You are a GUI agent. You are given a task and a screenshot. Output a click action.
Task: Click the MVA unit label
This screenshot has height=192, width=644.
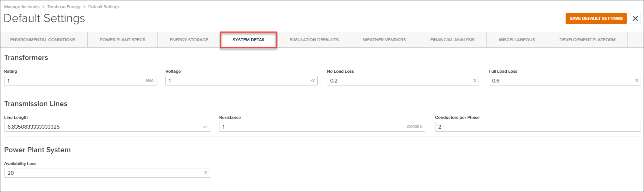(149, 81)
